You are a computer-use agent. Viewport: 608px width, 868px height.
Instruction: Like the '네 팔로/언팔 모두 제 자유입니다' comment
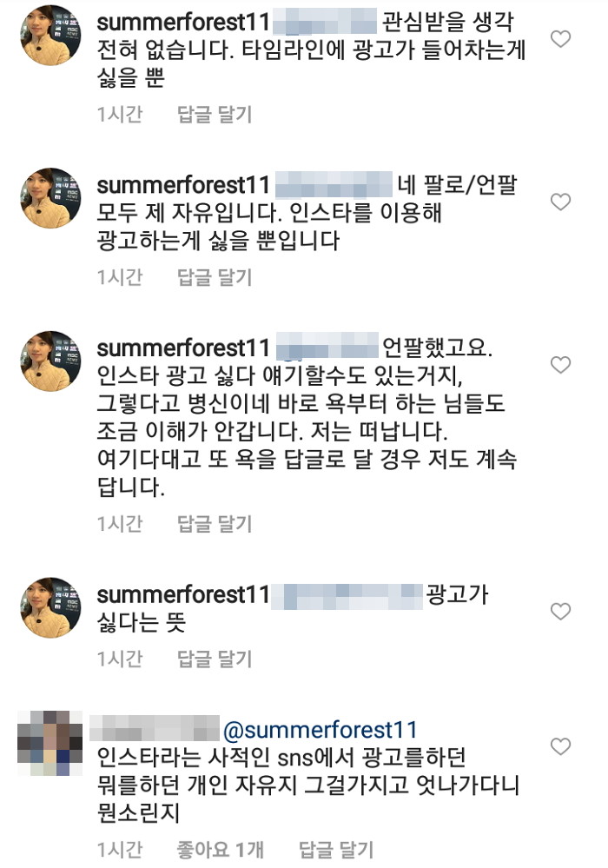[562, 202]
